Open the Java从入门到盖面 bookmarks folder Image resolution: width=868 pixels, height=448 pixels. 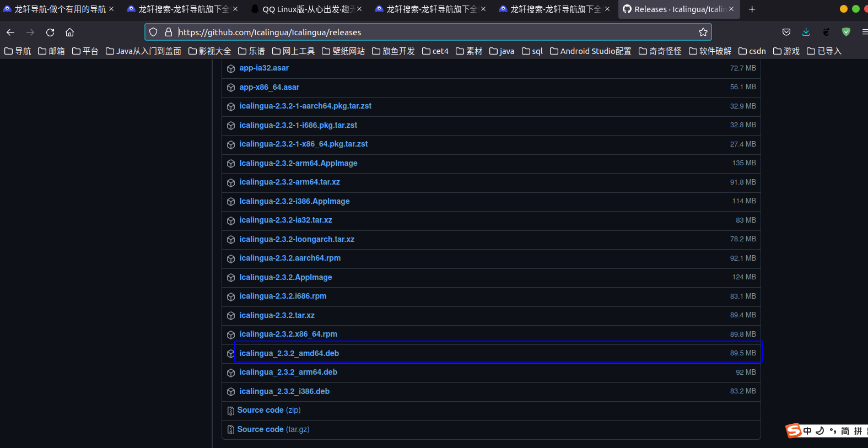tap(143, 51)
